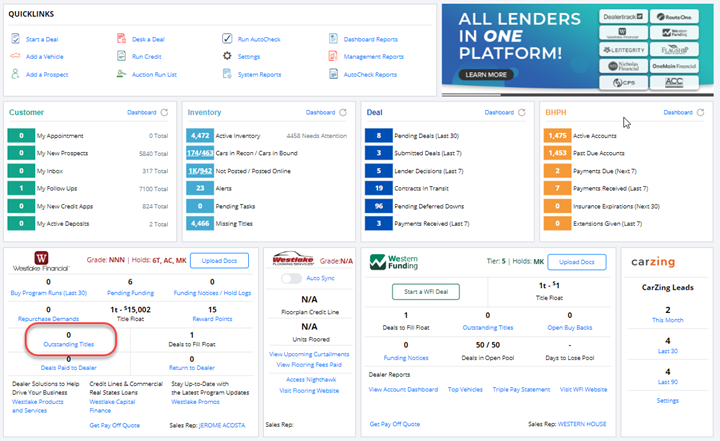
Task: Click the Add a Vehicle car icon
Action: [x=16, y=56]
